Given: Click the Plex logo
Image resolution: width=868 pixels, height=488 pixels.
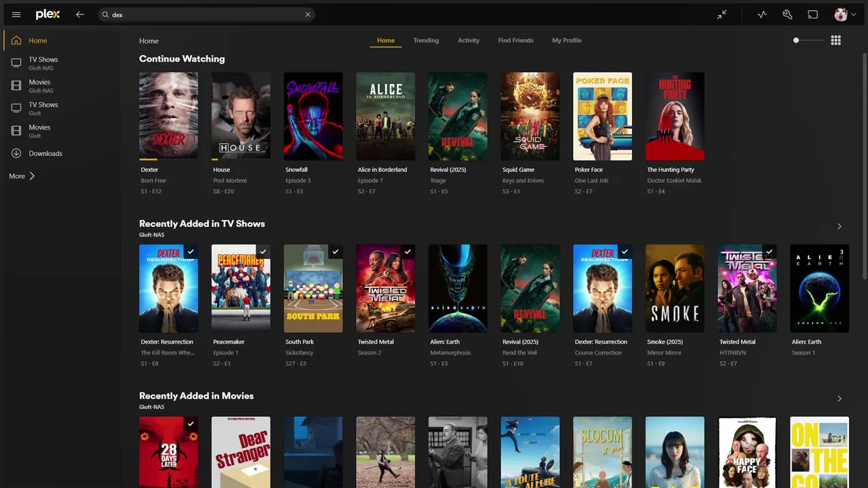Looking at the screenshot, I should point(48,14).
